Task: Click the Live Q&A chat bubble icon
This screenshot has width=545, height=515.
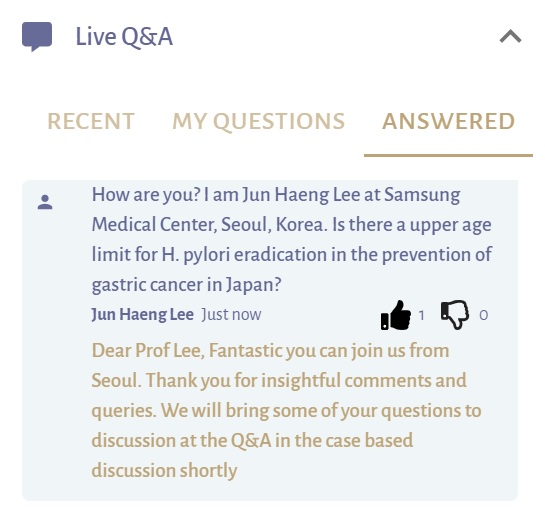Action: point(37,36)
